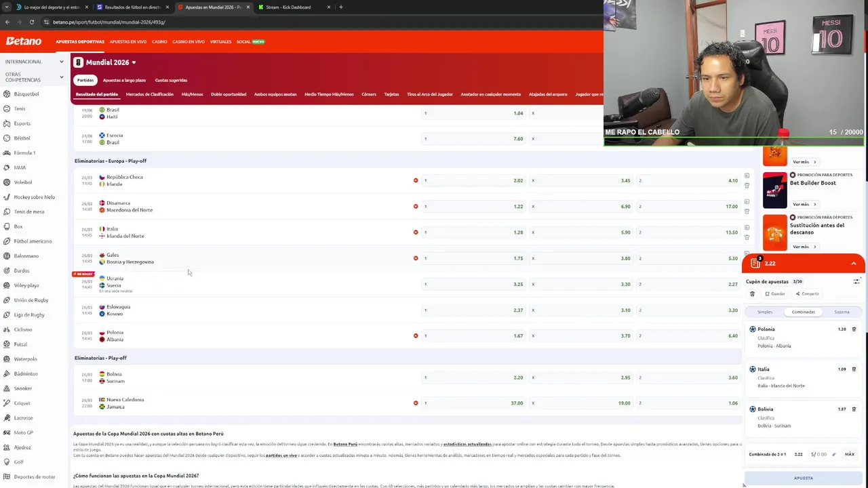Delete the Italia selection from the coupon
The width and height of the screenshot is (868, 488).
pos(854,369)
